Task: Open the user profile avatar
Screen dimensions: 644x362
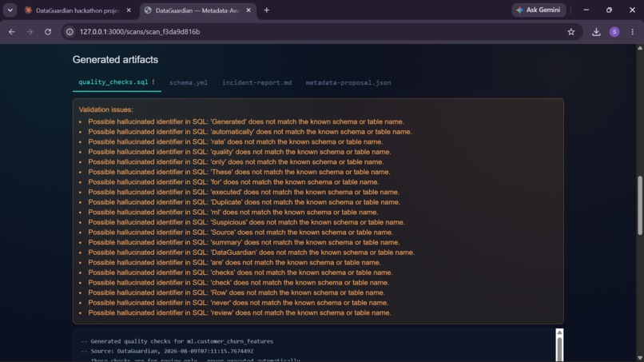Action: coord(614,32)
